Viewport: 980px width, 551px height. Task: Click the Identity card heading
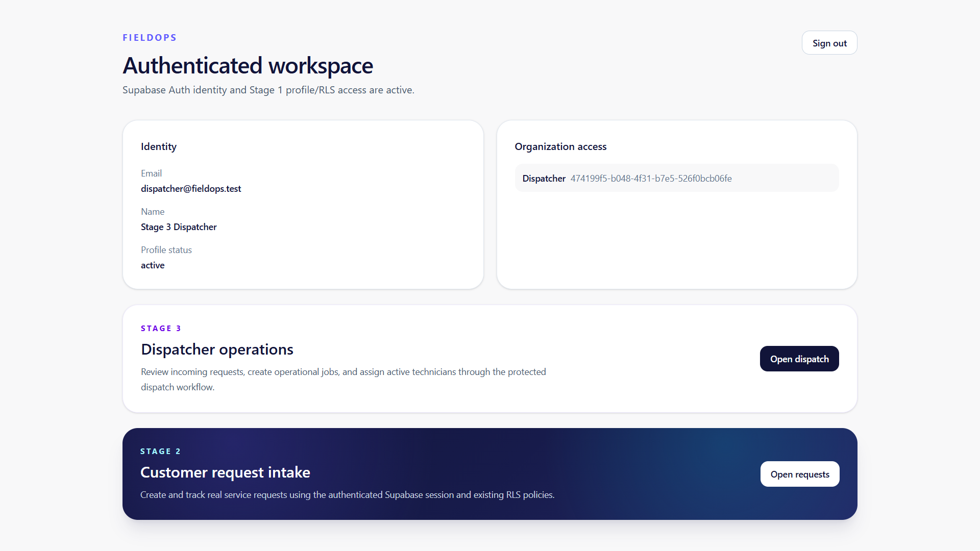pyautogui.click(x=159, y=147)
